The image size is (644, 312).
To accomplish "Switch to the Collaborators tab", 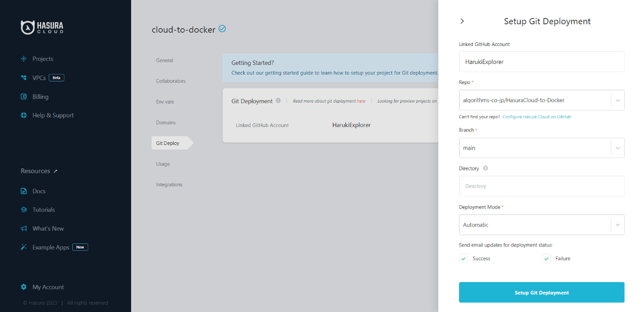I will click(171, 81).
